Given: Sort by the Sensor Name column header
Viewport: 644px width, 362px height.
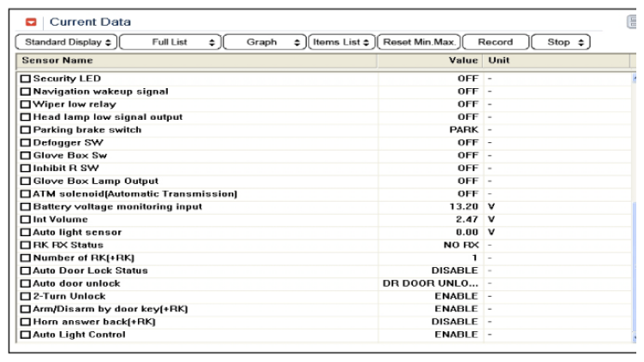Looking at the screenshot, I should point(196,61).
